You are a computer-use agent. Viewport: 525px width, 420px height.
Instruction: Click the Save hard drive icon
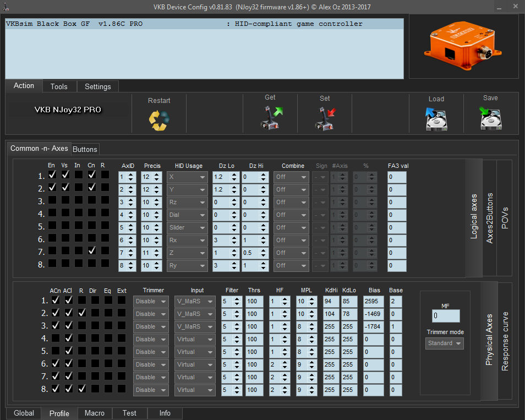[490, 118]
